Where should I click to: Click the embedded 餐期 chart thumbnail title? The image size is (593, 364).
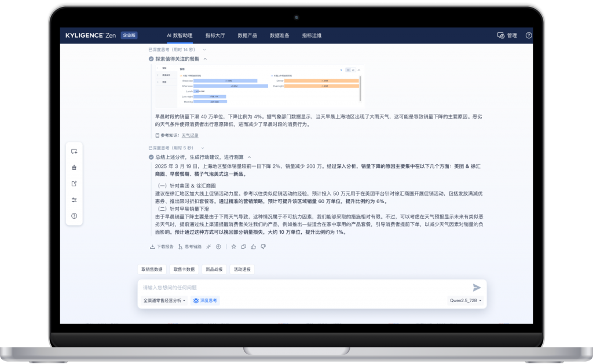point(182,69)
